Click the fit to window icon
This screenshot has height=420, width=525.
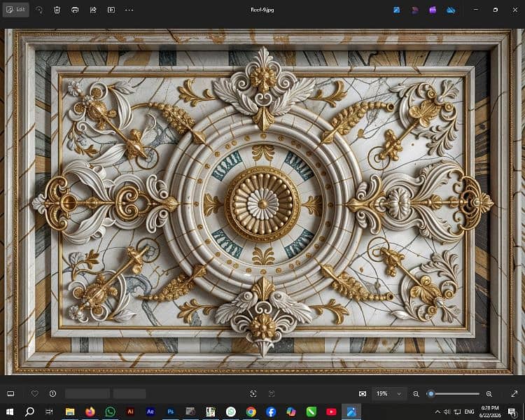tap(363, 394)
